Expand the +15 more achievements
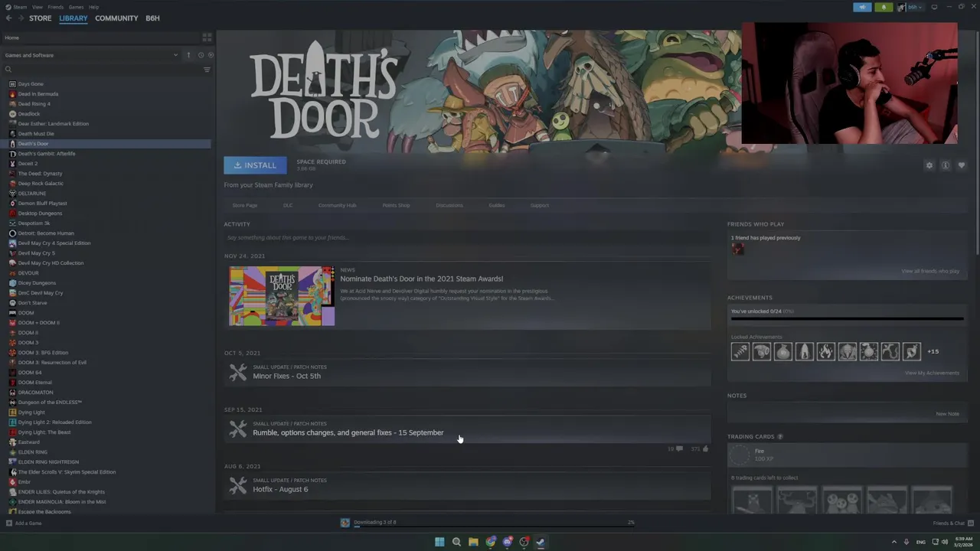The height and width of the screenshot is (551, 980). 933,351
